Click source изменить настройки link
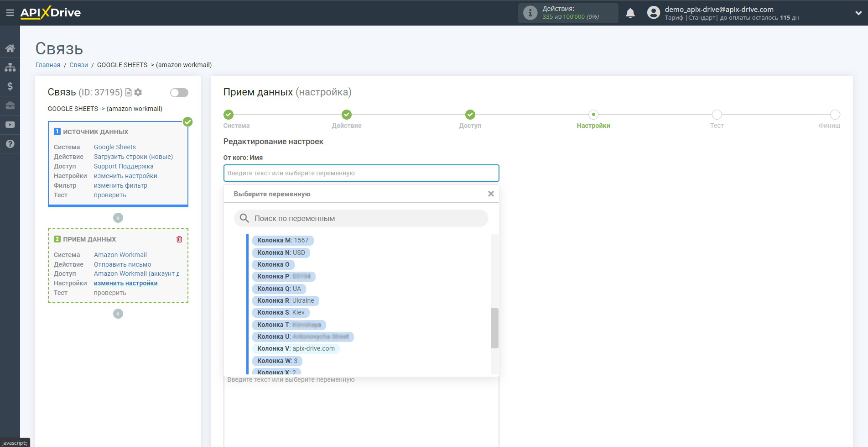Screen dimensions: 868x447 coord(125,176)
